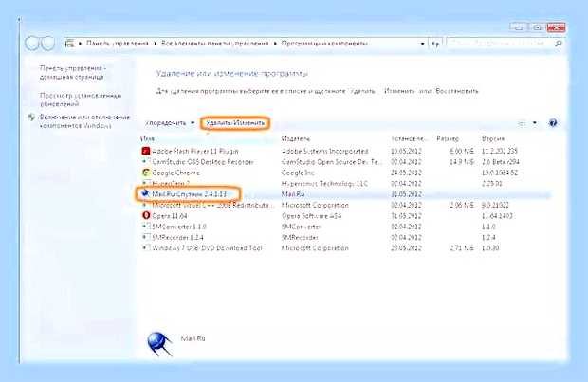Click the Удалить/Изменить button
This screenshot has width=588, height=382.
(235, 123)
